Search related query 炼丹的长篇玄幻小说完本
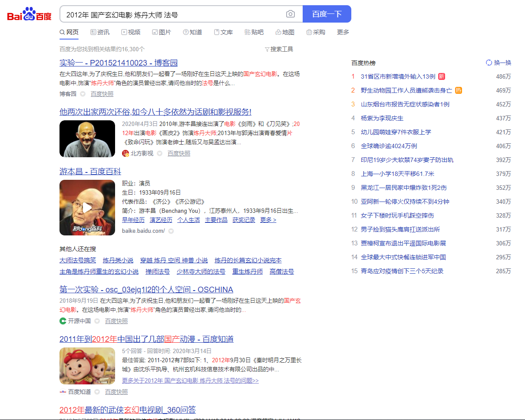525x420 pixels. coord(248,260)
